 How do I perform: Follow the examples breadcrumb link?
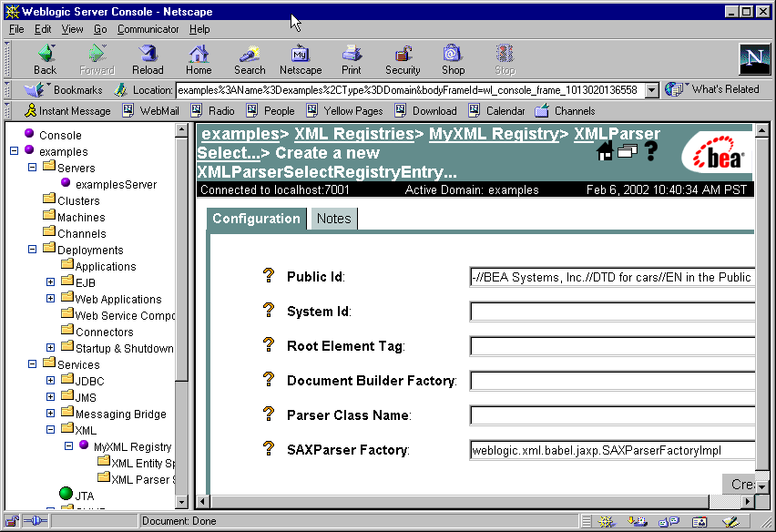tap(240, 134)
